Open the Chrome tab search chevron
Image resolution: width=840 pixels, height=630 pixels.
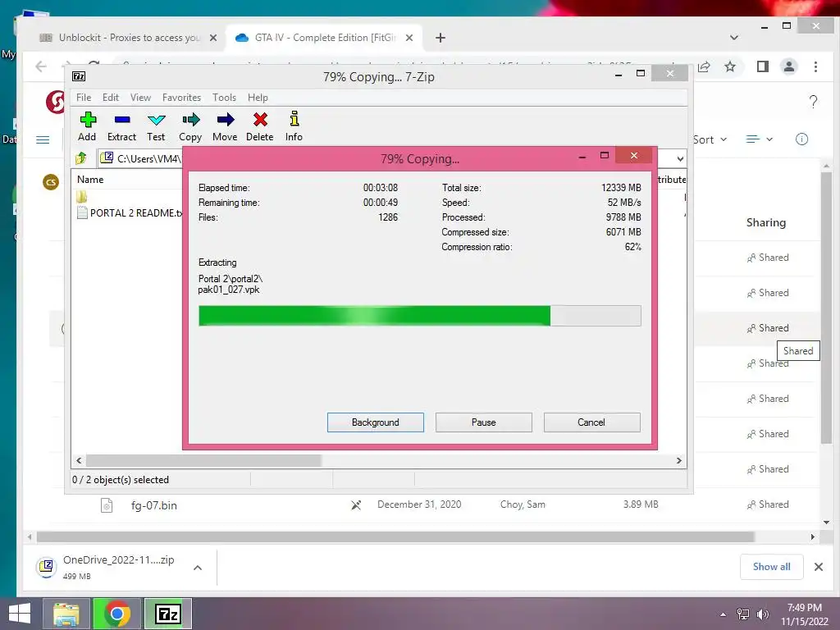click(734, 38)
